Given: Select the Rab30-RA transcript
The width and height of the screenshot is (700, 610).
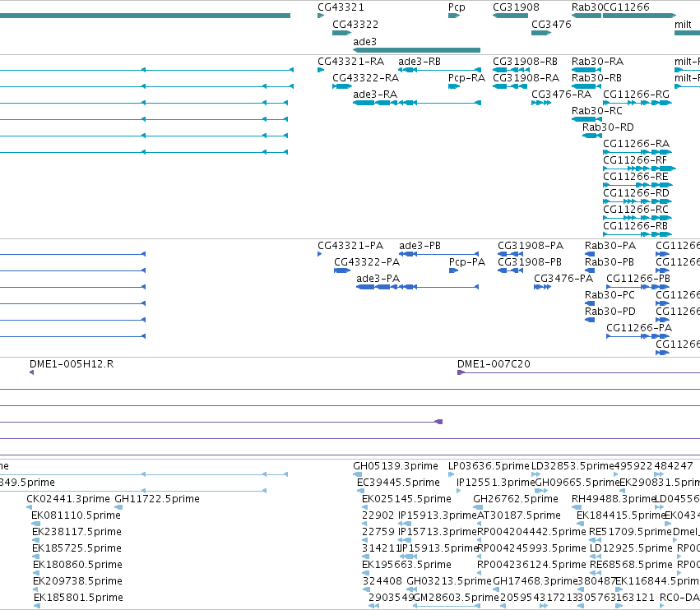Looking at the screenshot, I should coord(586,70).
